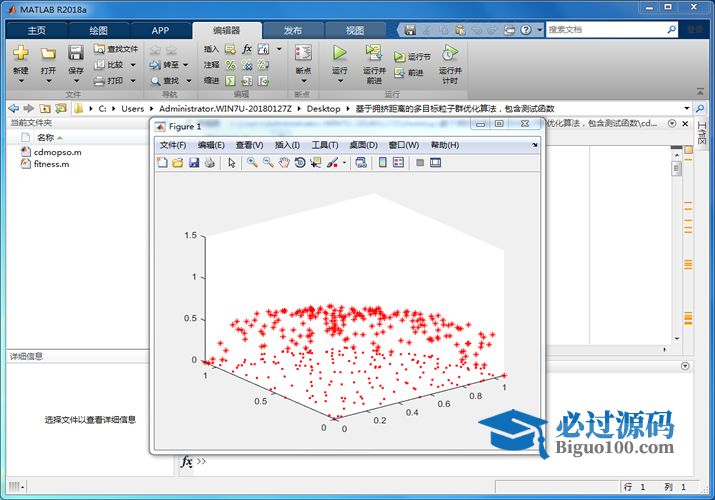Image resolution: width=715 pixels, height=500 pixels.
Task: Click the Save Figure disk icon
Action: point(194,163)
